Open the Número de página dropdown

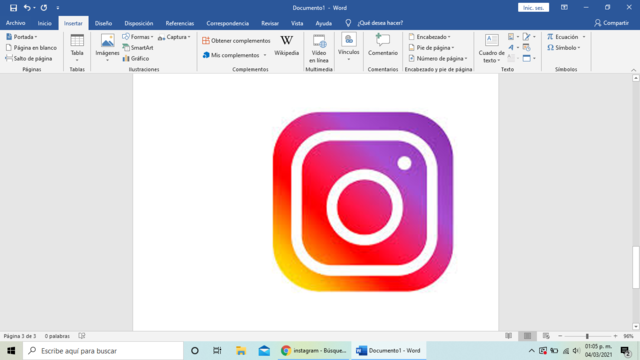coord(438,58)
